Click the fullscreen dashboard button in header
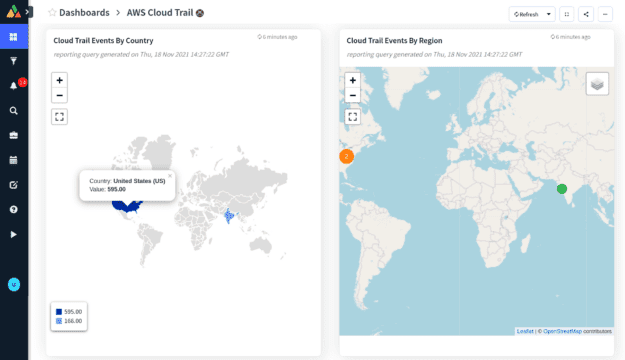Screen dimensions: 625x360 (x=567, y=14)
